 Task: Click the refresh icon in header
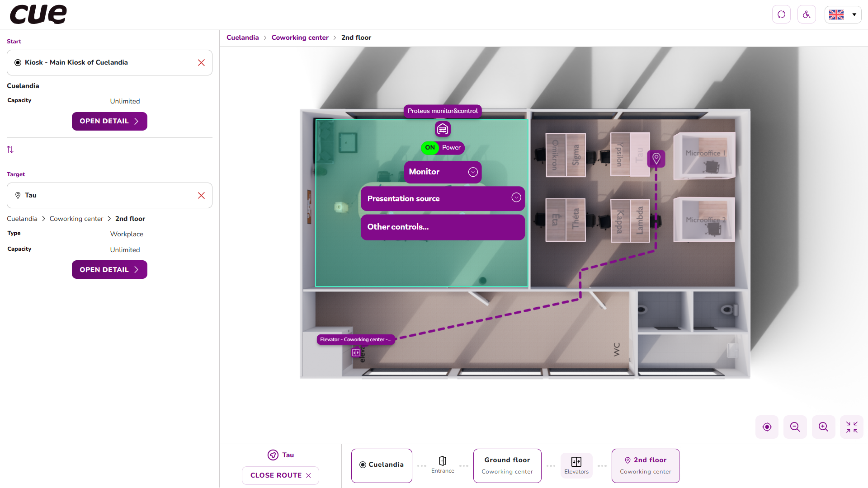[781, 14]
